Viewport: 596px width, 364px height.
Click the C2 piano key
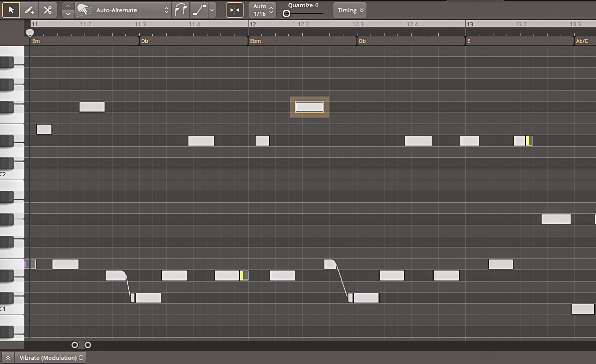tap(12, 173)
